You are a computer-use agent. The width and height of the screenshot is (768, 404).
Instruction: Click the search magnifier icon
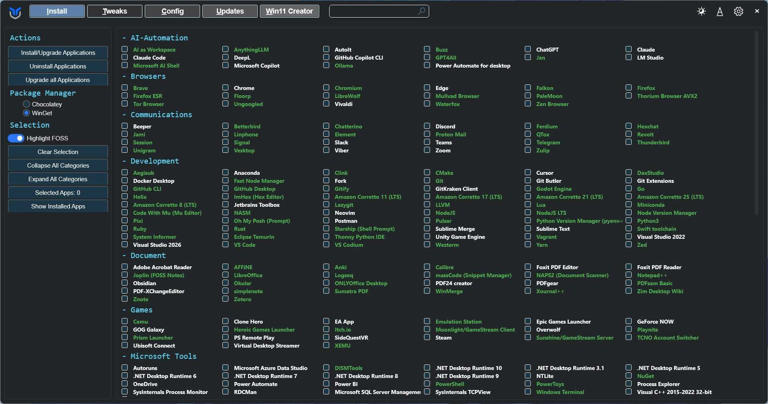pos(421,12)
